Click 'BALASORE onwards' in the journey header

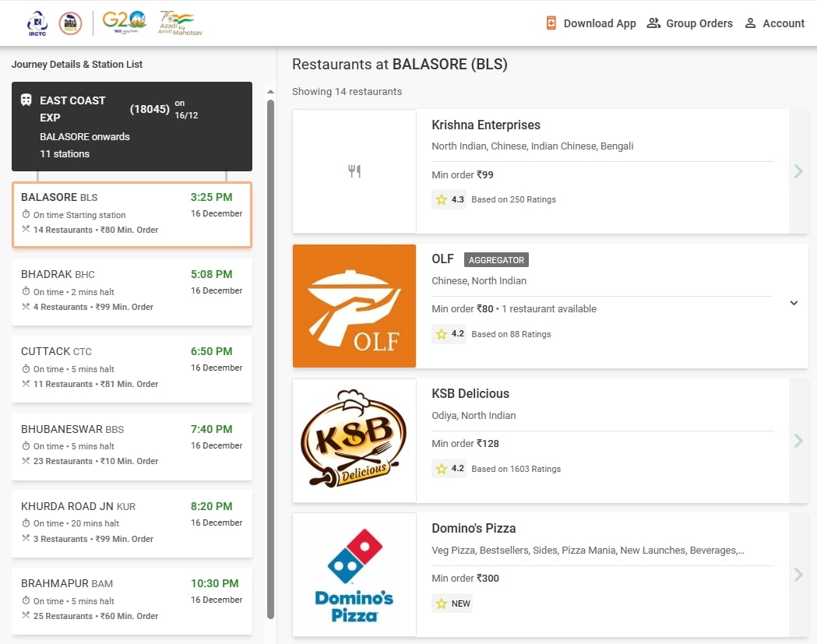pos(85,136)
